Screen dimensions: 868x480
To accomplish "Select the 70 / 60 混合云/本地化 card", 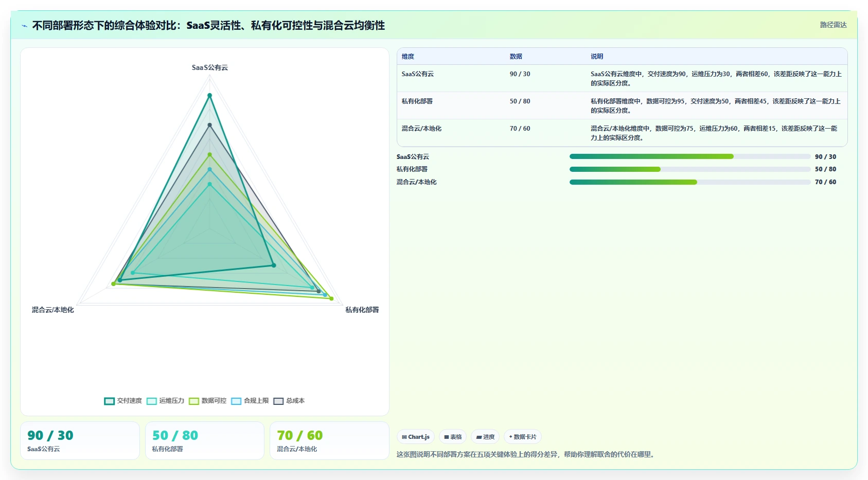I will 329,440.
